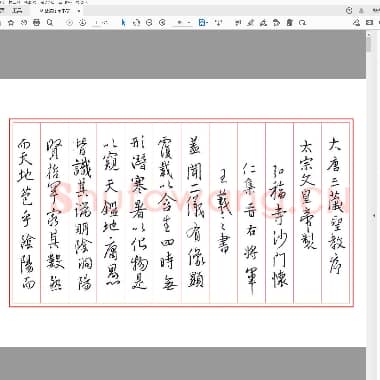Viewport: 380px width, 380px height.
Task: Open the 工具 tab
Action: pyautogui.click(x=17, y=11)
